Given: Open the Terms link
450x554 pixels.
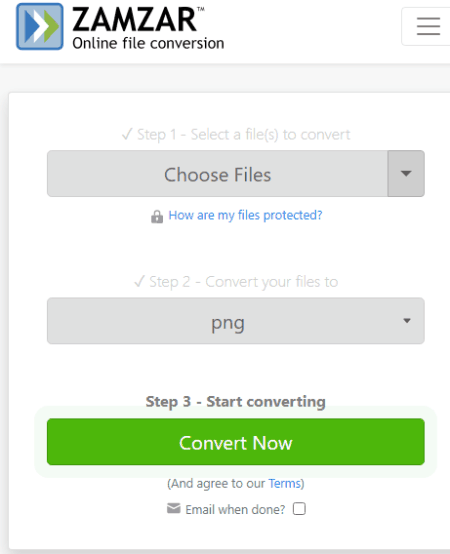Looking at the screenshot, I should (284, 483).
